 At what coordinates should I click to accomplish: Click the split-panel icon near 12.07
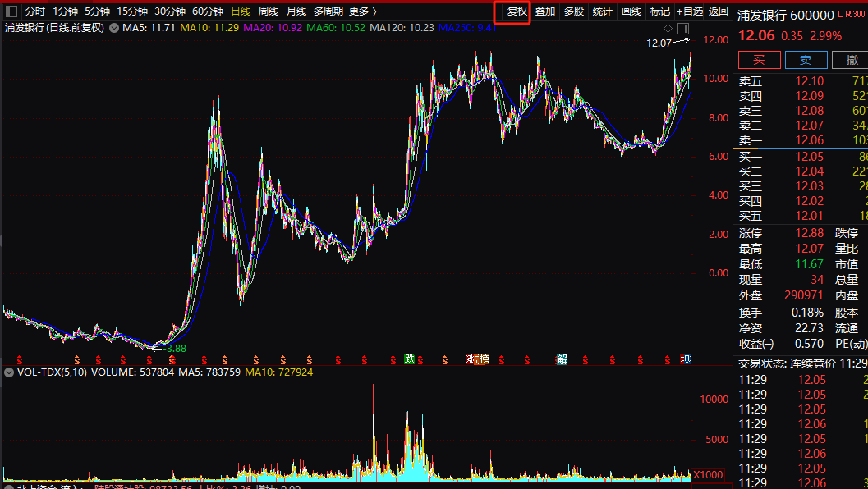pos(682,28)
